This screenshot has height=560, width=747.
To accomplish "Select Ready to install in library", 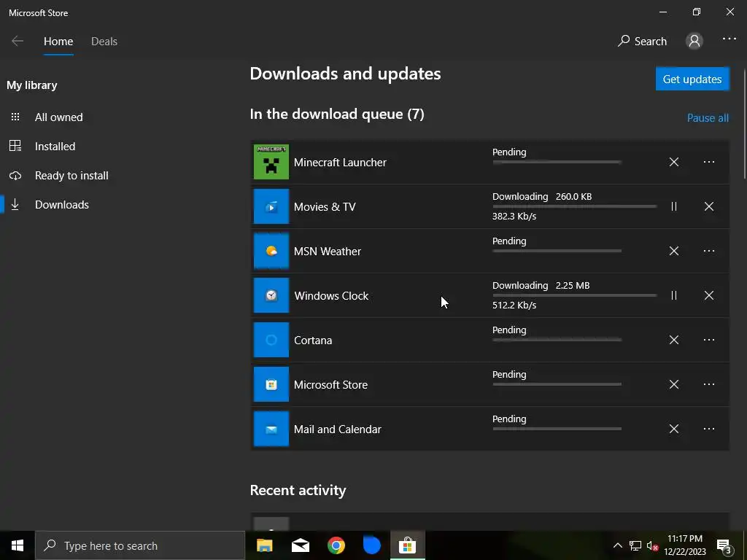I will click(71, 175).
